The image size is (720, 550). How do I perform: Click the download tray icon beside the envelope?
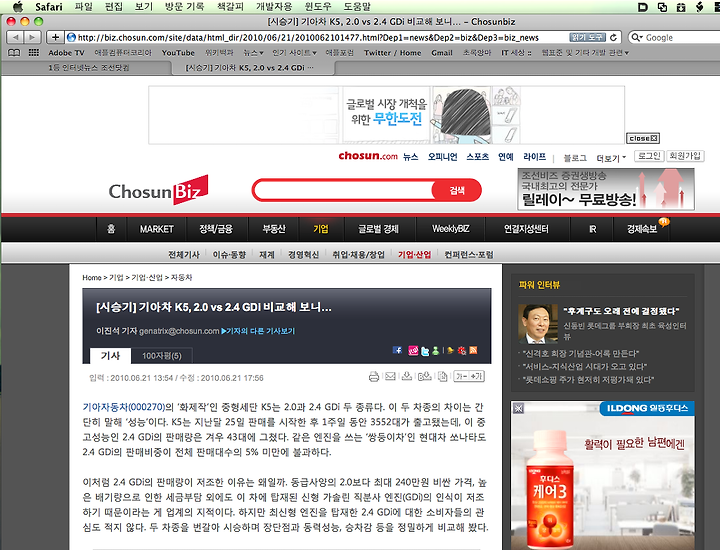click(407, 376)
